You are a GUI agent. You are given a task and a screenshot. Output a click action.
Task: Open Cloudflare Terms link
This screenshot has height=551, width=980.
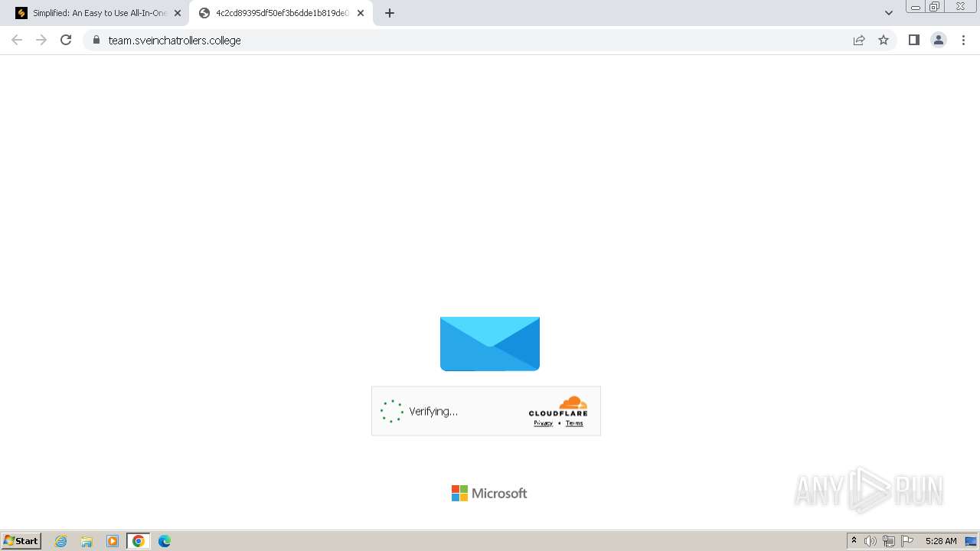coord(574,423)
